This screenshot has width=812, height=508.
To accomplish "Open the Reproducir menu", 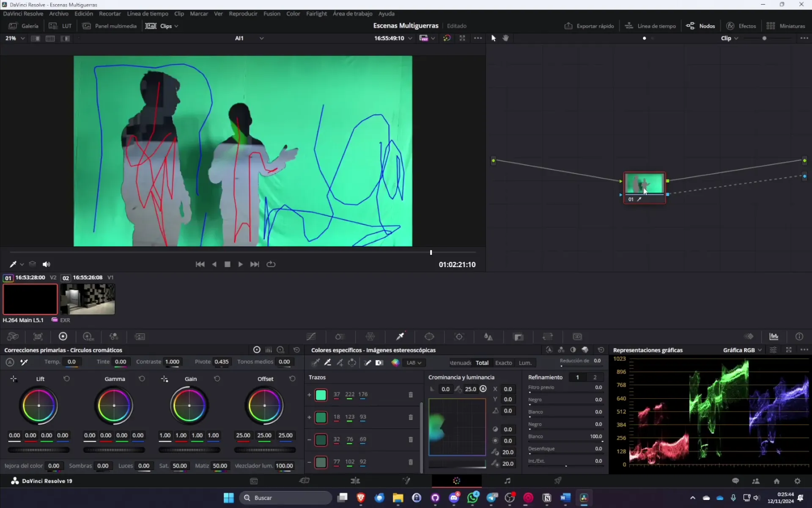I will tap(243, 14).
